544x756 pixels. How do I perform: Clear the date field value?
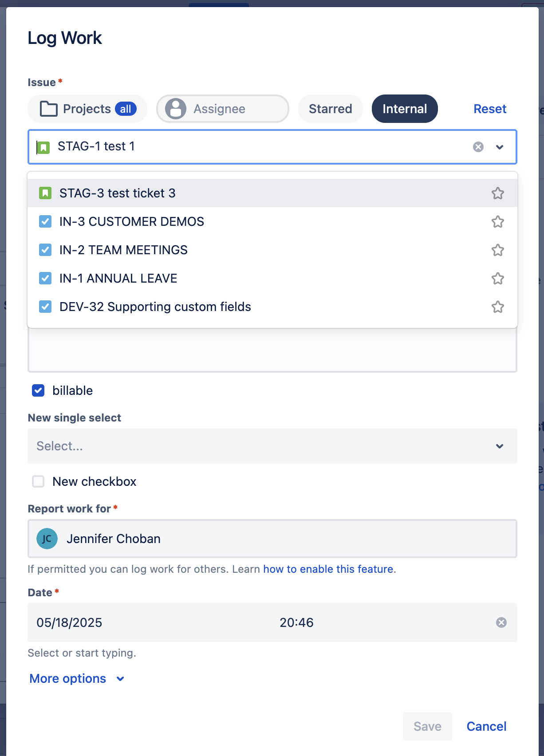501,622
